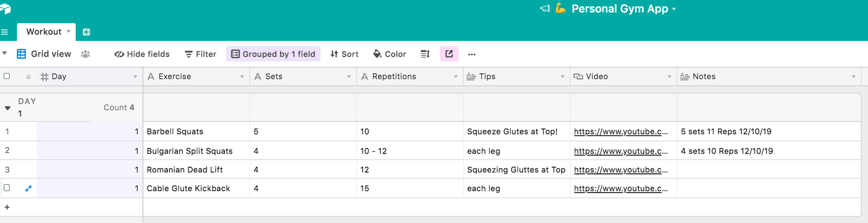Check the checkbox for row four
Screen dimensions: 868x223
7,188
